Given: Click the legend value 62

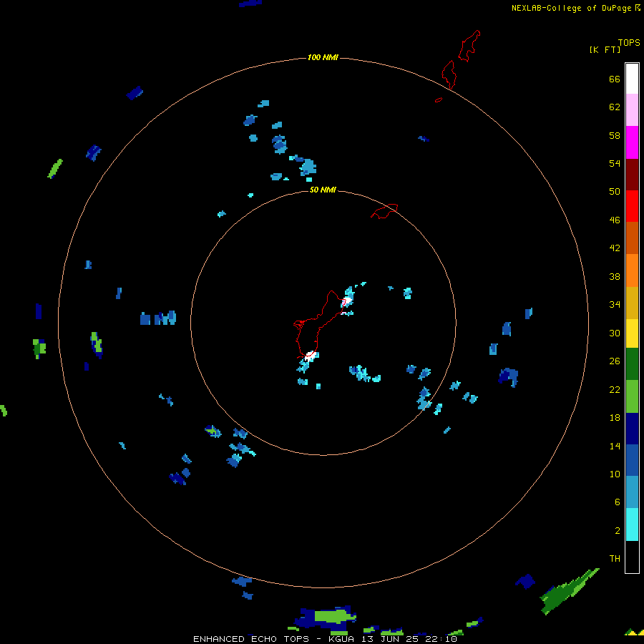Looking at the screenshot, I should click(615, 107).
